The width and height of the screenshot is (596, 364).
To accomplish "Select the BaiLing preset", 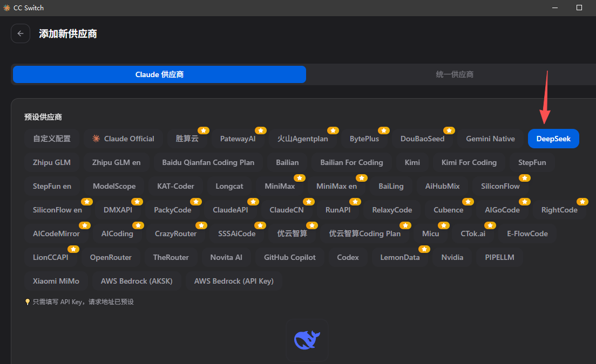I will click(391, 186).
